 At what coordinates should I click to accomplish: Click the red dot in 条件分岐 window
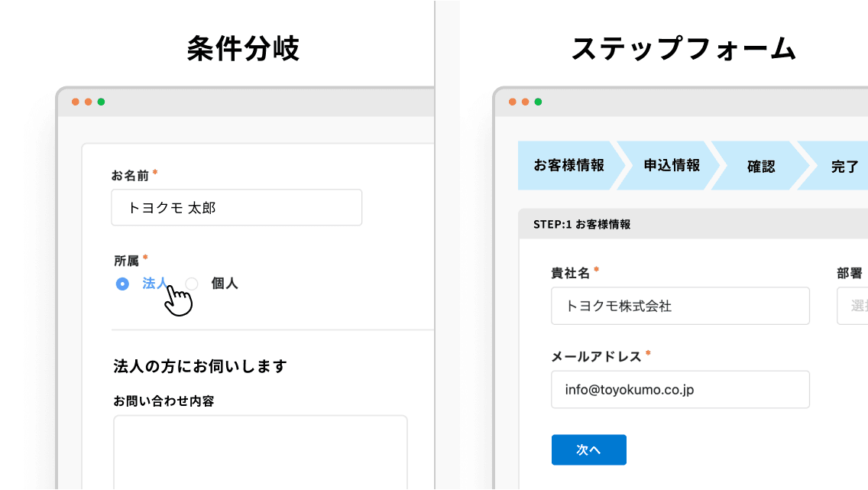(76, 102)
